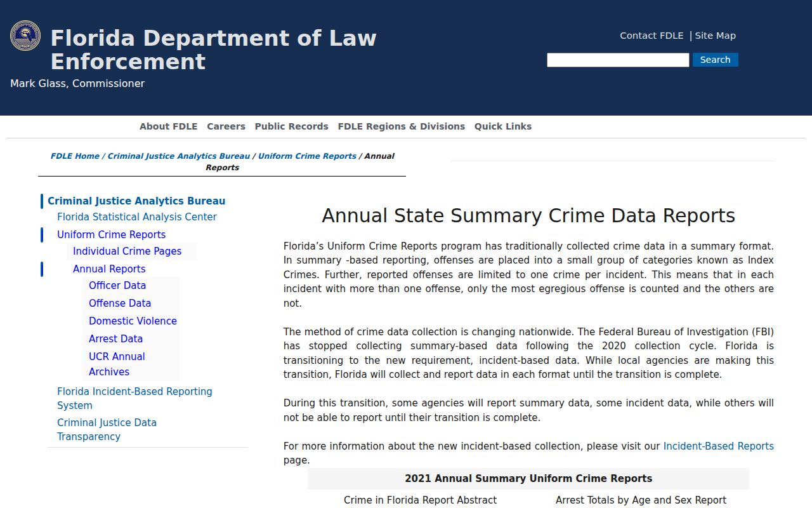This screenshot has height=508, width=812.
Task: Open Uniform Crime Reports breadcrumb link
Action: pos(307,156)
